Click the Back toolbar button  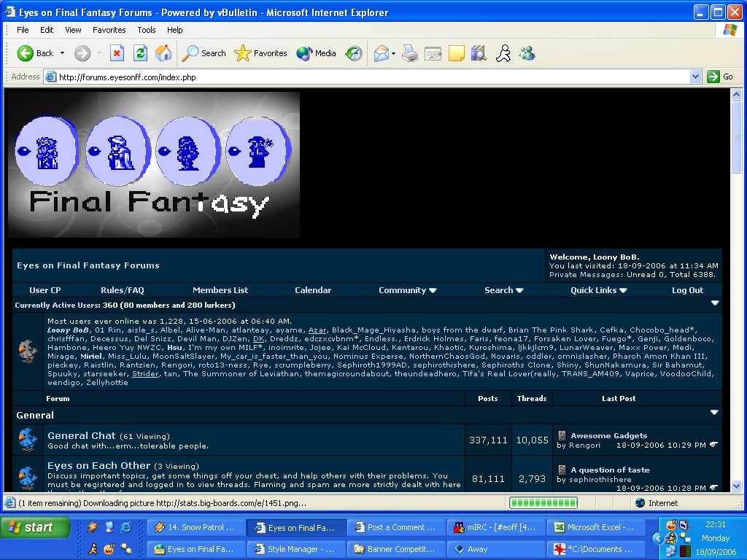click(x=35, y=53)
